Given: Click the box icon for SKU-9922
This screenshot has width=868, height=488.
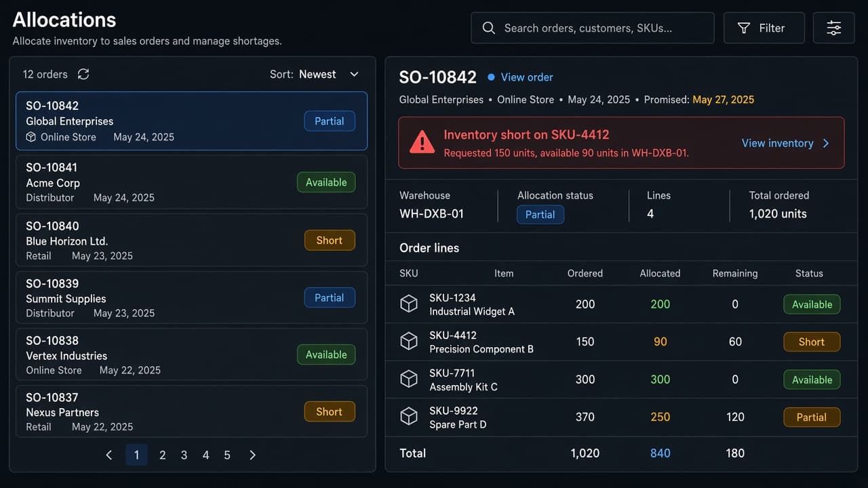Looking at the screenshot, I should point(409,417).
